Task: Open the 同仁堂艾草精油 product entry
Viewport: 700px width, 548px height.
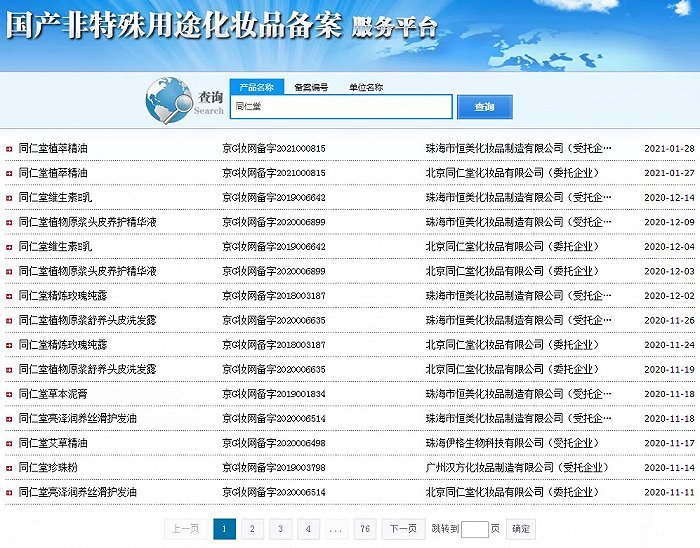Action: coord(53,444)
